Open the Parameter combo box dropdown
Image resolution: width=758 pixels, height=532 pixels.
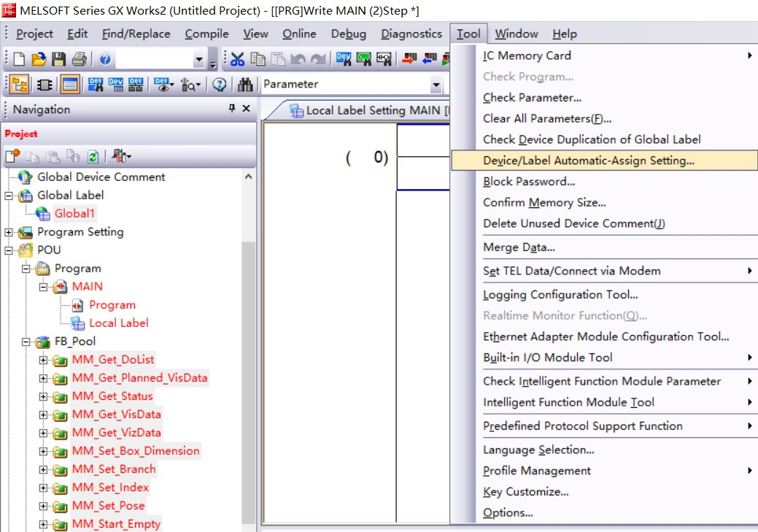point(437,84)
